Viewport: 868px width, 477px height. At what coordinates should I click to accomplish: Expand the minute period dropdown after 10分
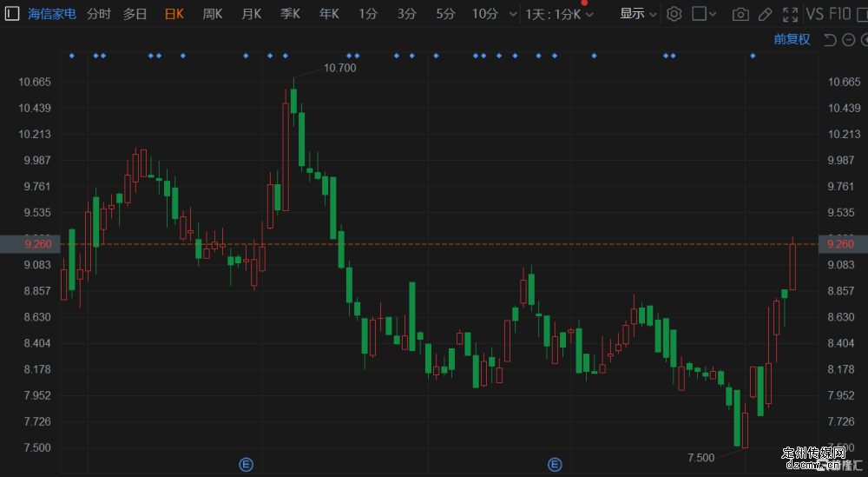tap(513, 14)
